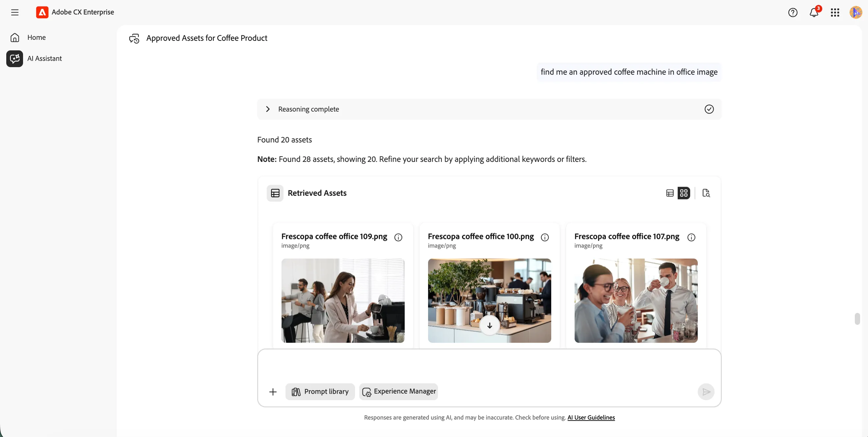
Task: Click the Frescopa coffee office 107.png file name
Action: pyautogui.click(x=627, y=236)
